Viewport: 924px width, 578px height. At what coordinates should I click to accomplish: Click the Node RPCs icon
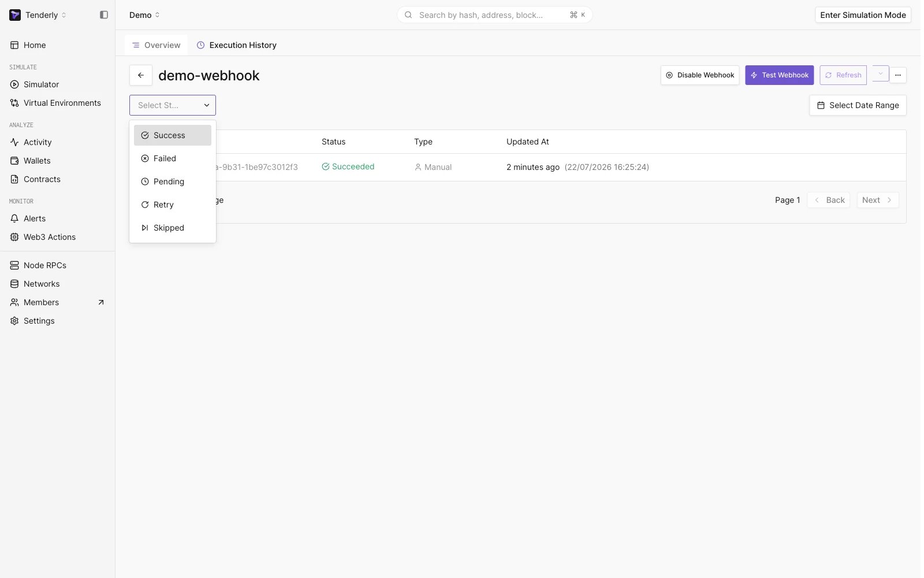tap(14, 265)
